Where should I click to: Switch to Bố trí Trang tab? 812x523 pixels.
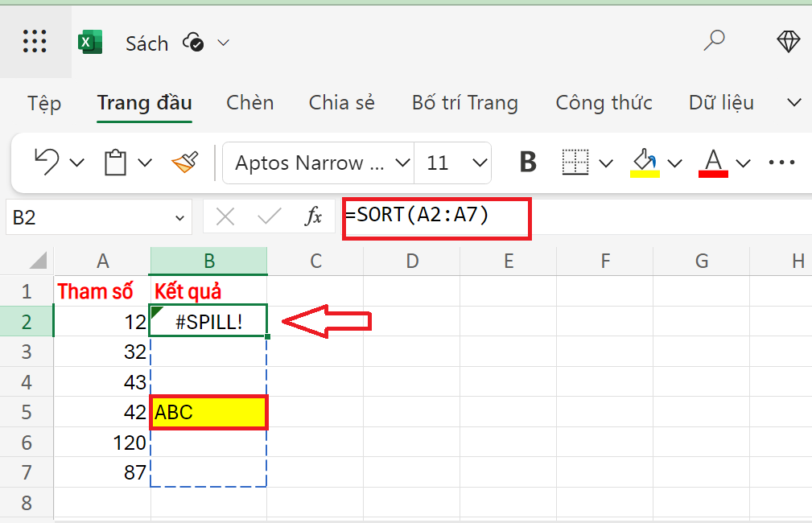point(465,102)
